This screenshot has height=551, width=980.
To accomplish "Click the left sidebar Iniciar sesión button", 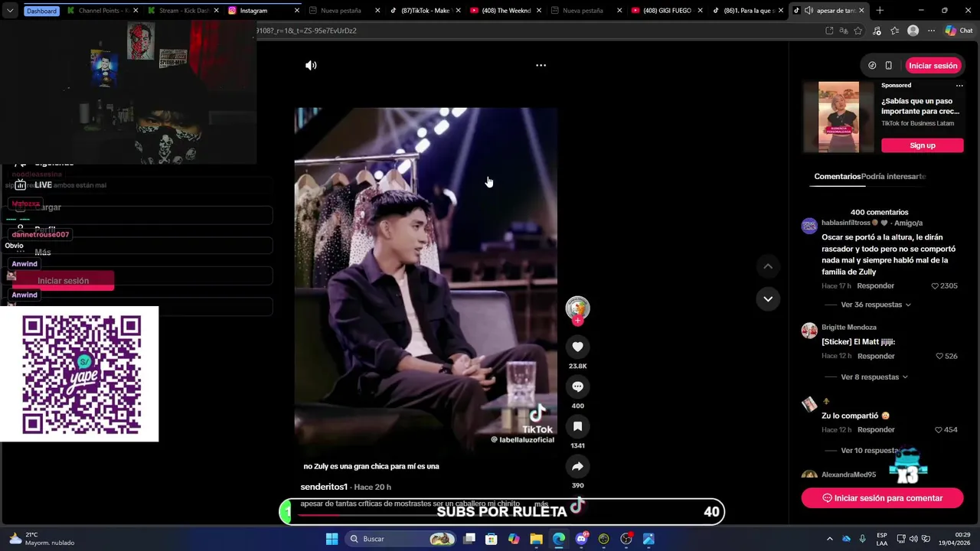I will pyautogui.click(x=63, y=281).
